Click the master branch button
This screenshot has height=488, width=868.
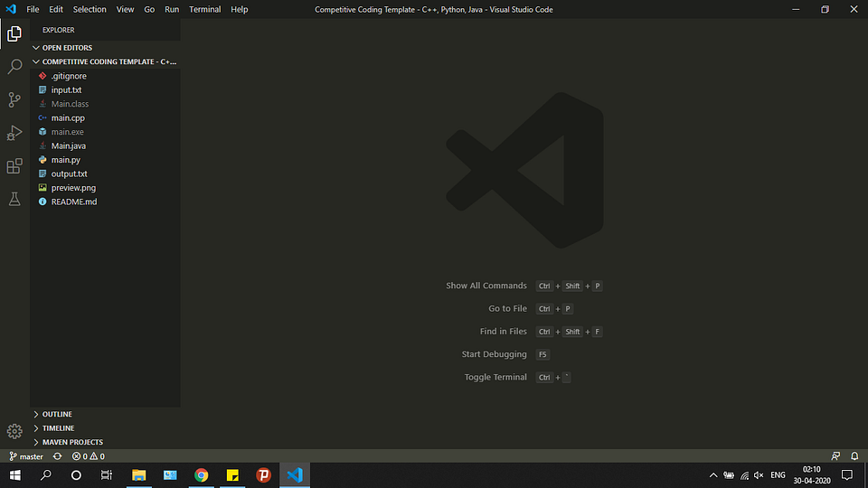pyautogui.click(x=26, y=456)
